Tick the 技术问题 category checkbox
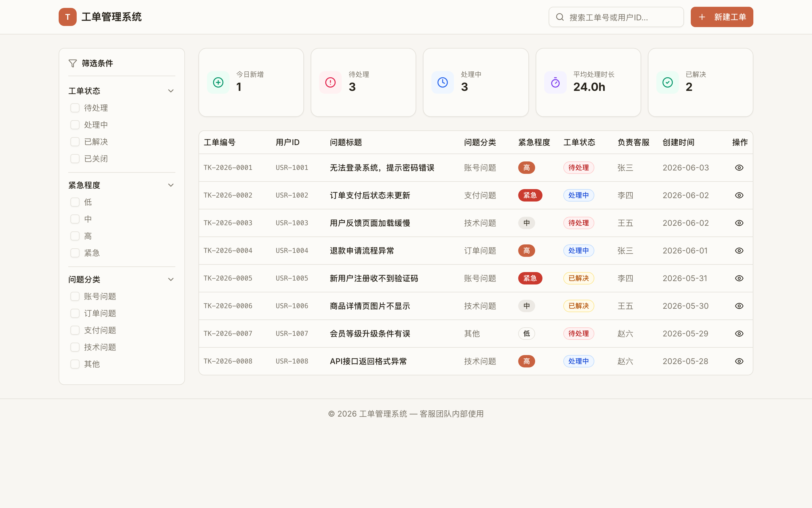Screen dimensions: 812x508 tap(75, 347)
